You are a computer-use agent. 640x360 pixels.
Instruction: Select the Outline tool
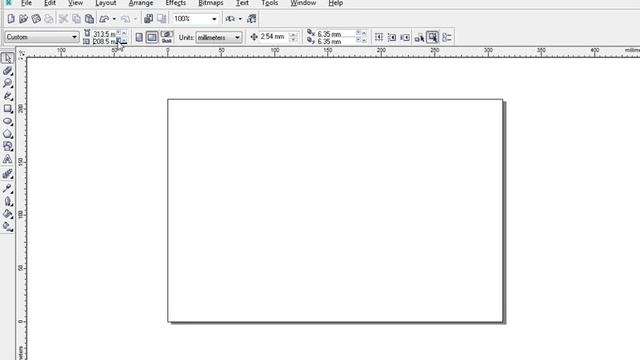[x=7, y=201]
